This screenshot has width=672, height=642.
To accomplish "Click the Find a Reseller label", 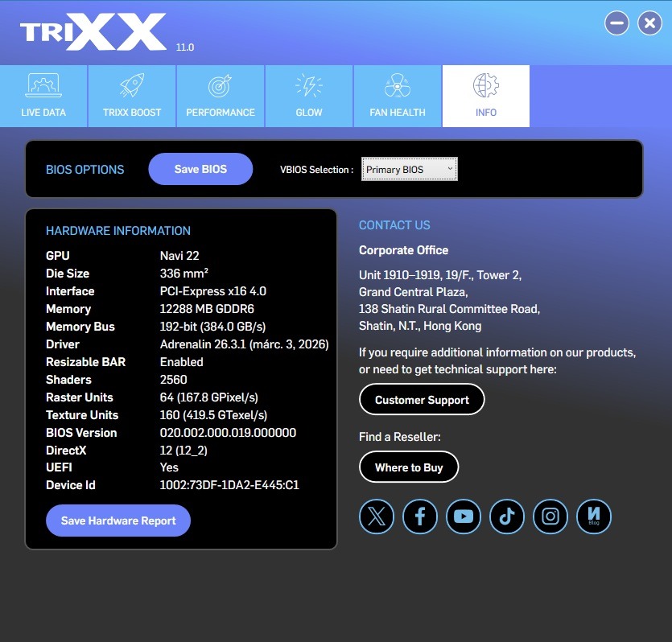I will [x=400, y=437].
